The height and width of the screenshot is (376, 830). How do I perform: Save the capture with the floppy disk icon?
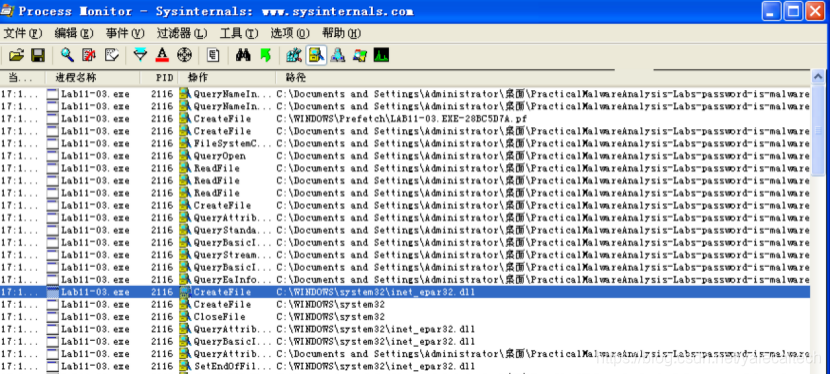pos(38,55)
